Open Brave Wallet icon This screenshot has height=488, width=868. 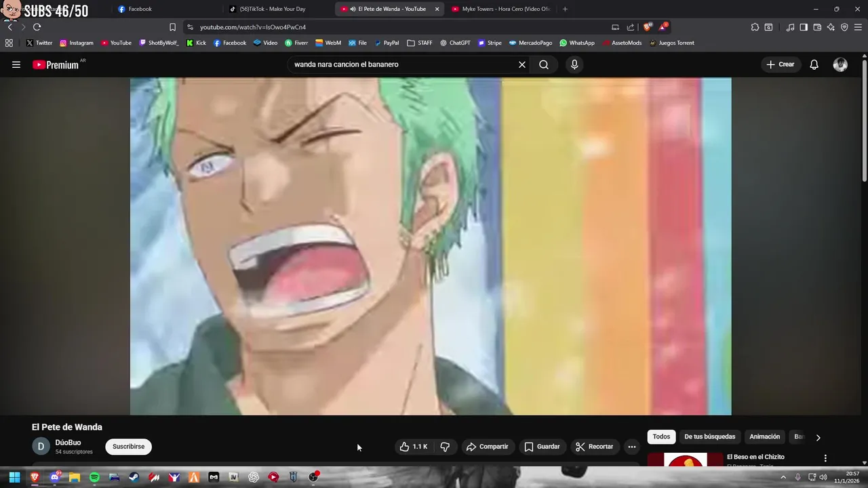point(817,27)
